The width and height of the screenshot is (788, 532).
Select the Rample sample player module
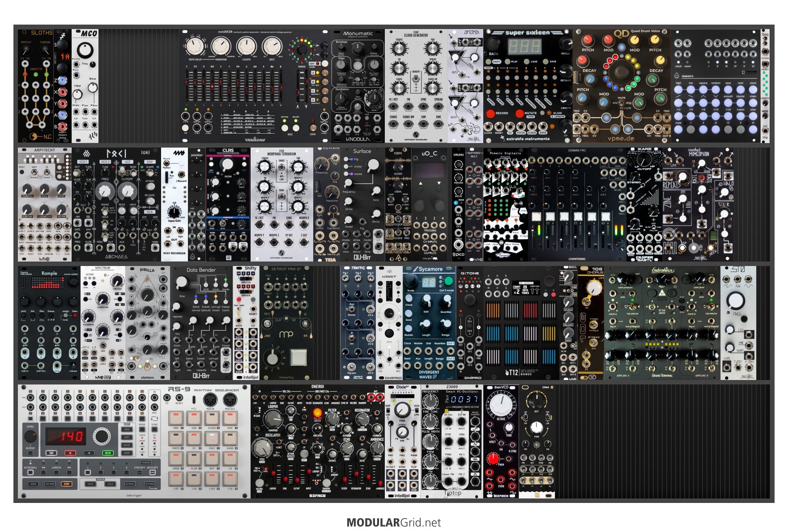click(49, 323)
